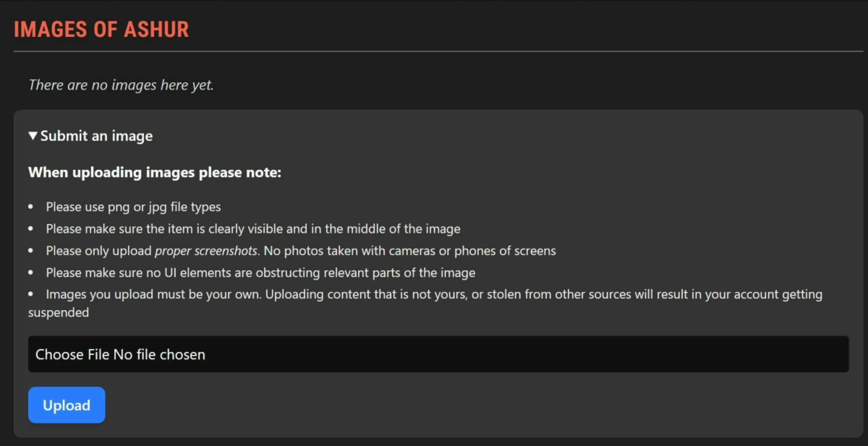
Task: Click the No photos taken with cameras sentence
Action: click(x=410, y=251)
